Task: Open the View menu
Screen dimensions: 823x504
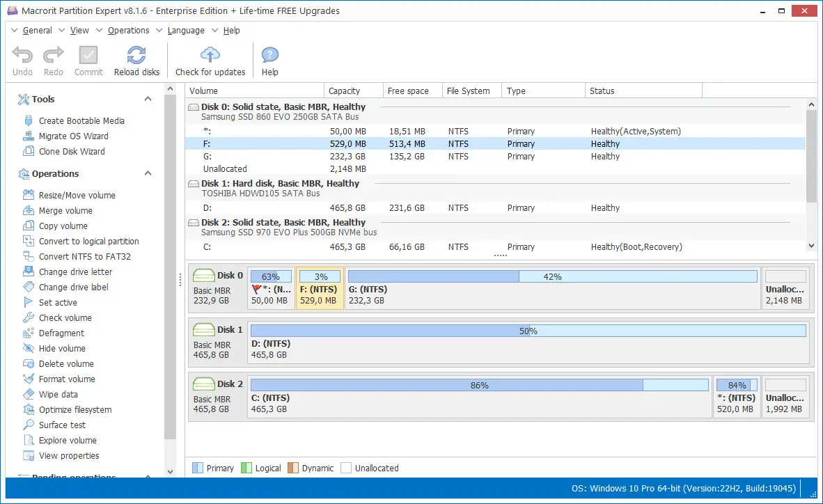Action: (x=79, y=30)
